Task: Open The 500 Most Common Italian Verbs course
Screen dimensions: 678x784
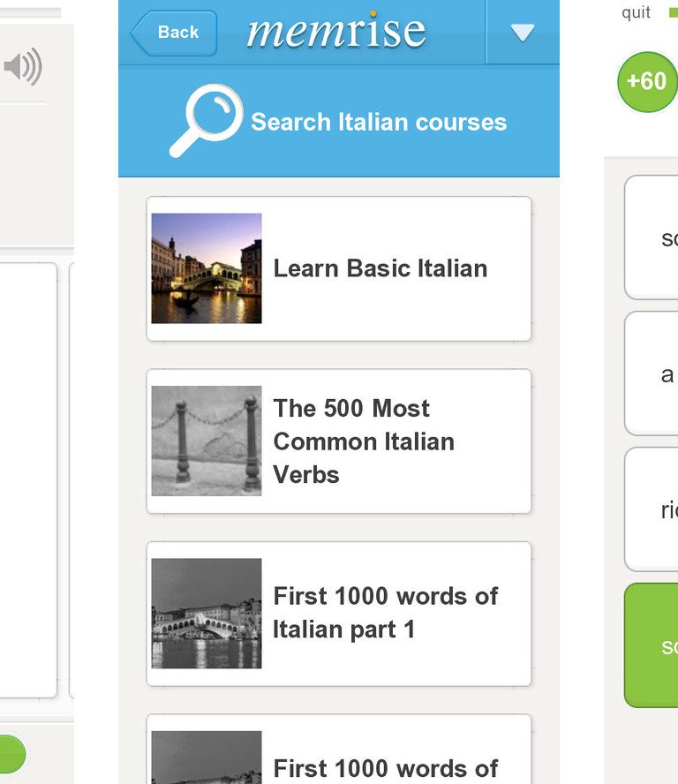Action: coord(364,441)
